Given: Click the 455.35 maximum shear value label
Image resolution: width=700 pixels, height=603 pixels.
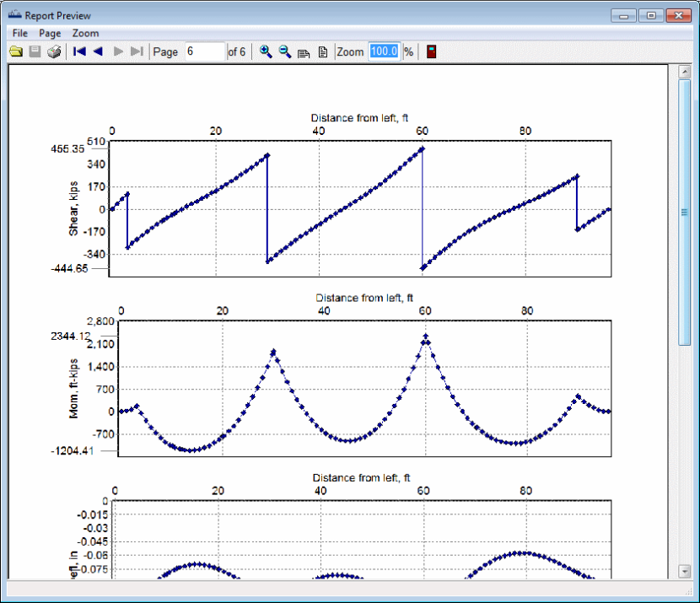Looking at the screenshot, I should pos(67,149).
